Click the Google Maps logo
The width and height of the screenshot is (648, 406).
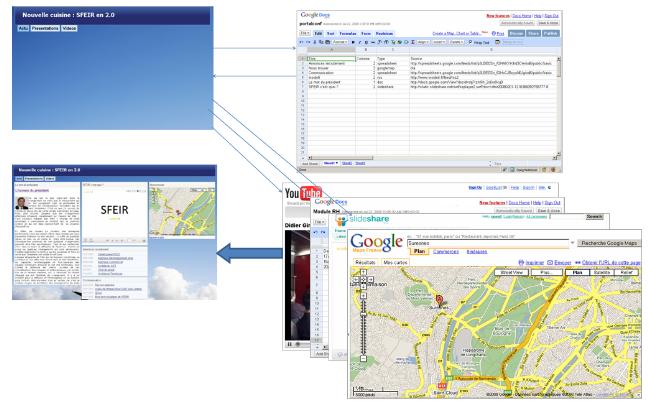376,243
